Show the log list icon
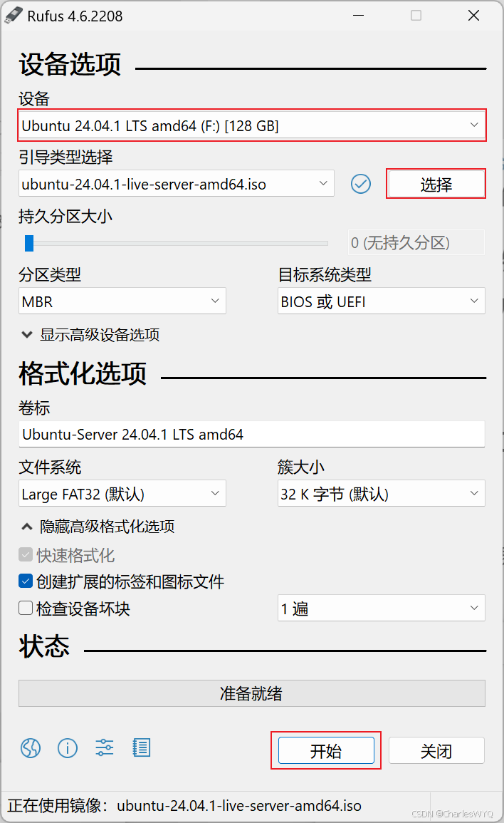Screen dimensions: 504x823 click(142, 747)
